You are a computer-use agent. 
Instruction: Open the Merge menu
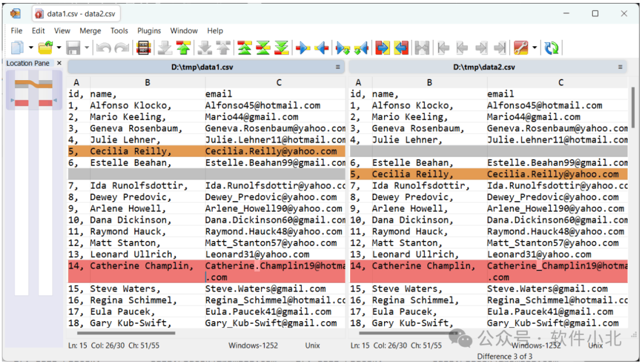(x=90, y=31)
